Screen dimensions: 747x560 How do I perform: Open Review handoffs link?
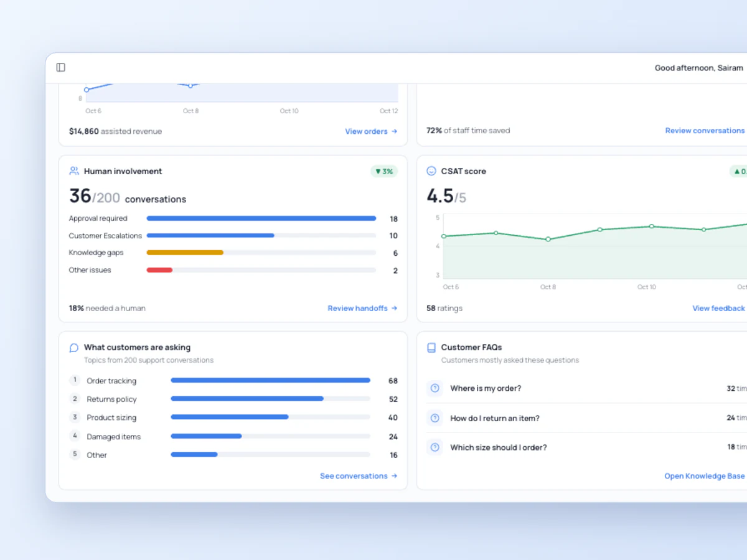[362, 308]
